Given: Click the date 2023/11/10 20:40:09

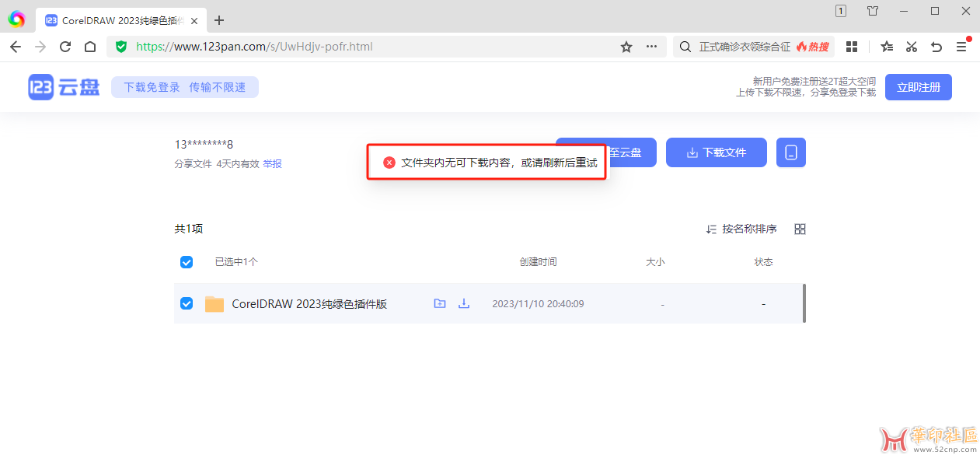Looking at the screenshot, I should point(538,304).
